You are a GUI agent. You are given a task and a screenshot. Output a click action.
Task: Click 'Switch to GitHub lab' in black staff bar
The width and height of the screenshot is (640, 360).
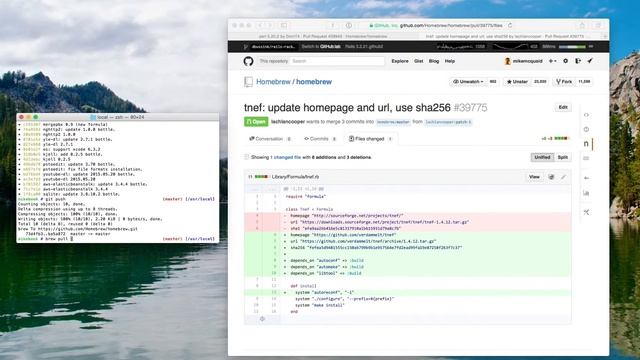pos(321,47)
